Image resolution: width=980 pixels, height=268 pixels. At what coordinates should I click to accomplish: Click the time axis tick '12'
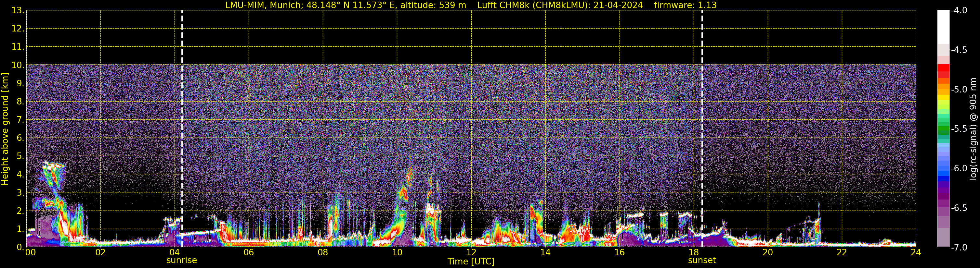[x=471, y=253]
